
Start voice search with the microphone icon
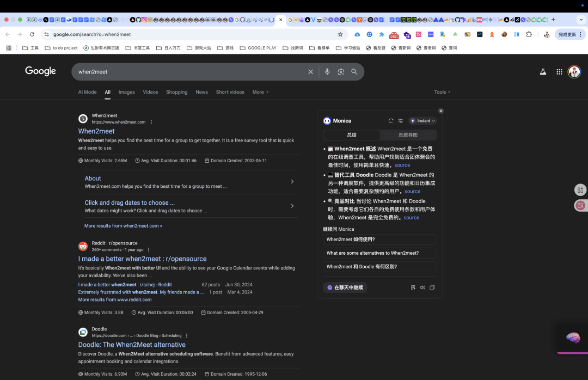pyautogui.click(x=327, y=72)
